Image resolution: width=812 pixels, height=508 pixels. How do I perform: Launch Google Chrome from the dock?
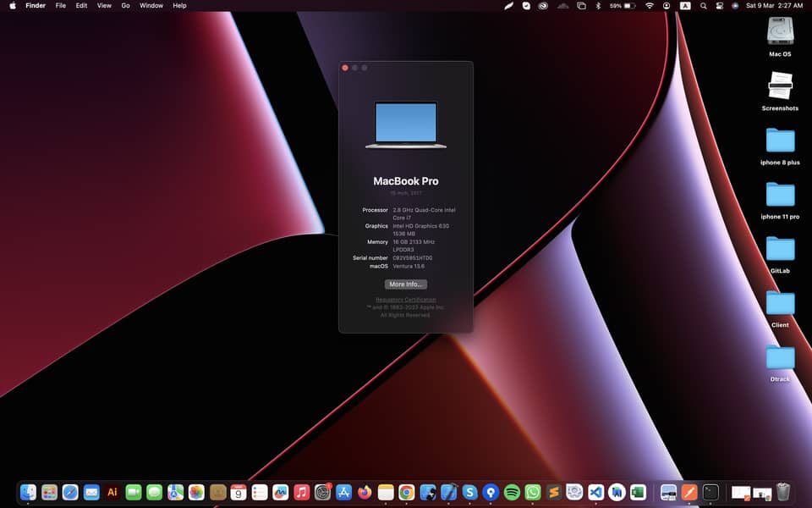407,492
